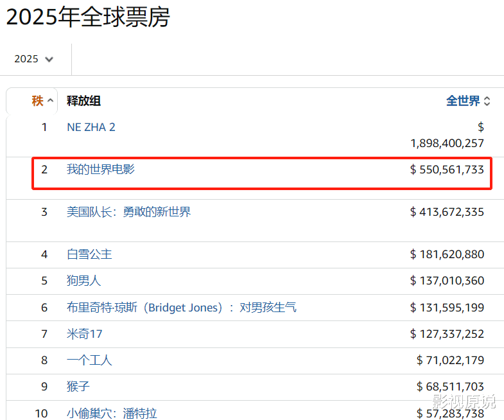Screen dimensions: 504x420
Task: Open the Bridget Jones 对男孩生气 link
Action: (x=181, y=308)
